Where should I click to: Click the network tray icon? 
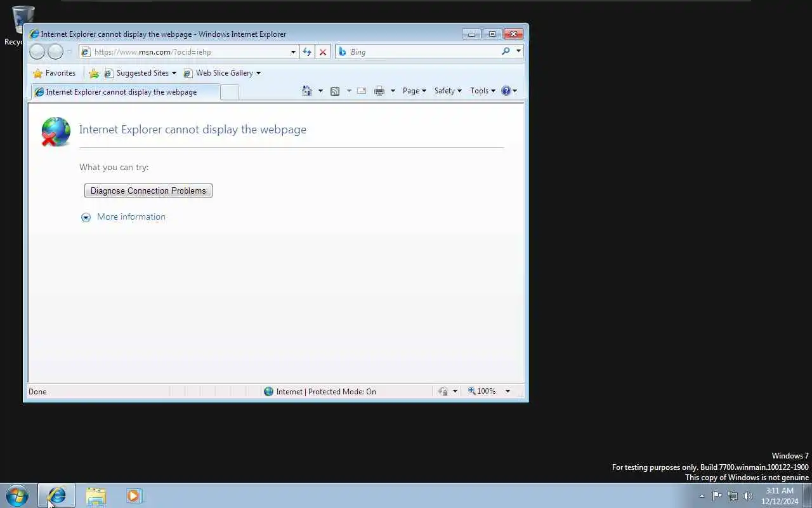pos(733,496)
